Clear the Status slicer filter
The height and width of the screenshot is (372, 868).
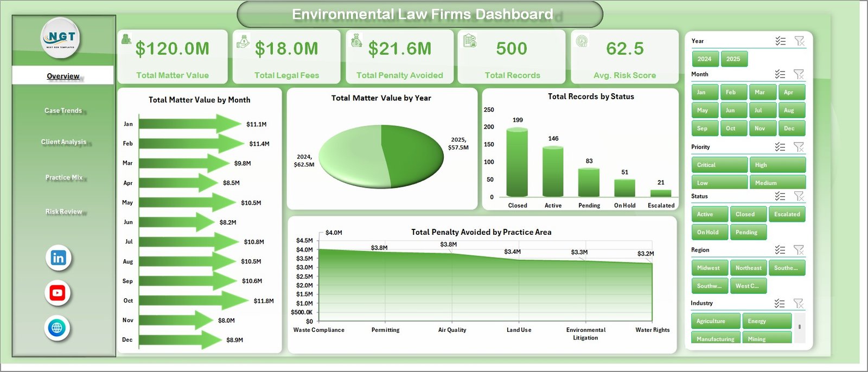click(799, 196)
